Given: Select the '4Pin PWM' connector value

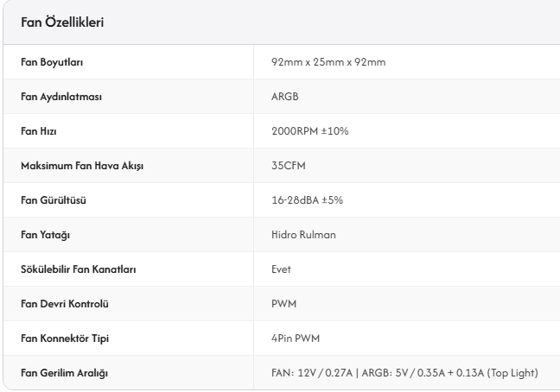Looking at the screenshot, I should (x=293, y=338).
